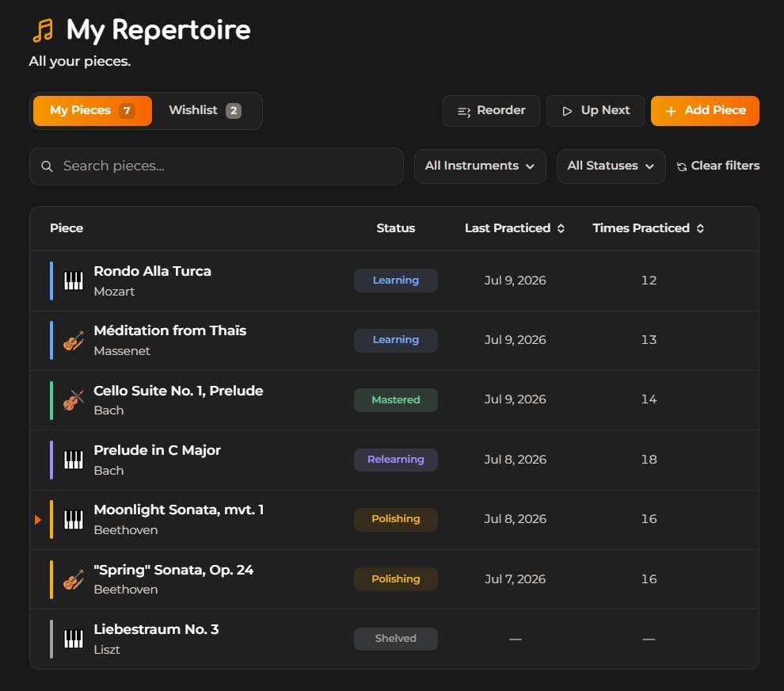Click the piano icon beside Prelude in C Major
This screenshot has width=784, height=691.
tap(74, 460)
